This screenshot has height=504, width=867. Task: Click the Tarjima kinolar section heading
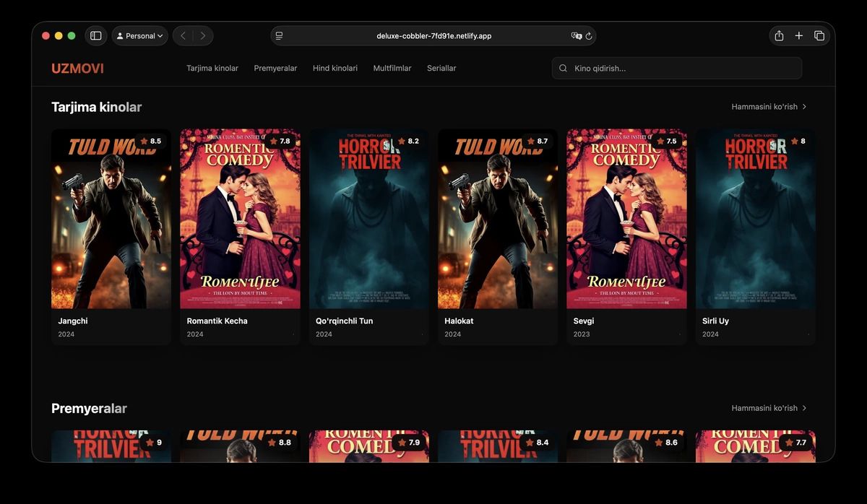click(x=96, y=107)
